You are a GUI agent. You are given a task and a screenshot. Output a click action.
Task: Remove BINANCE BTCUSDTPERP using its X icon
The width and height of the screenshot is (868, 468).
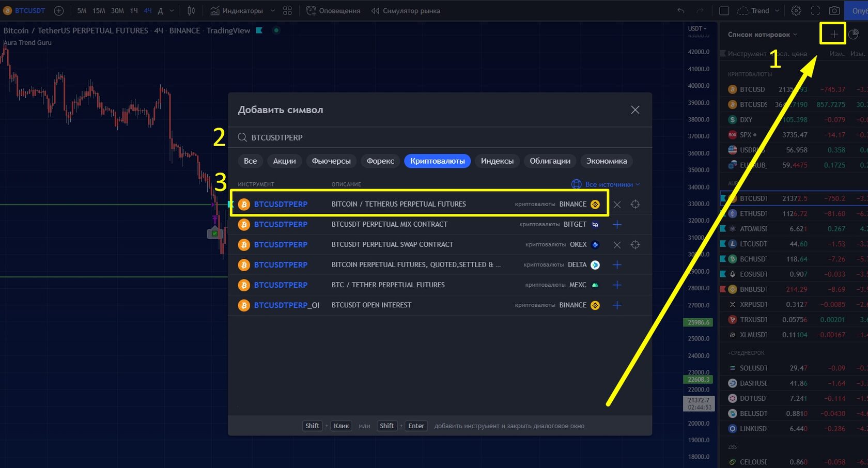[x=617, y=205]
